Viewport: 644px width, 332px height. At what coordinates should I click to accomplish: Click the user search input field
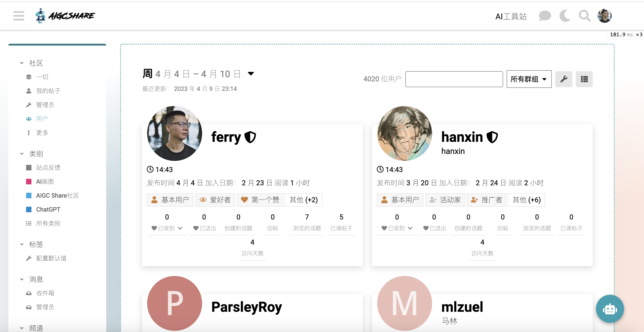click(454, 79)
